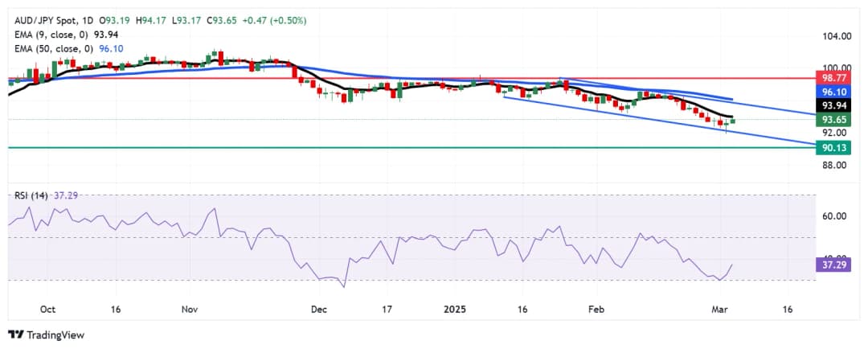
Task: Click the purple 37.29 RSI value tag
Action: (x=834, y=264)
